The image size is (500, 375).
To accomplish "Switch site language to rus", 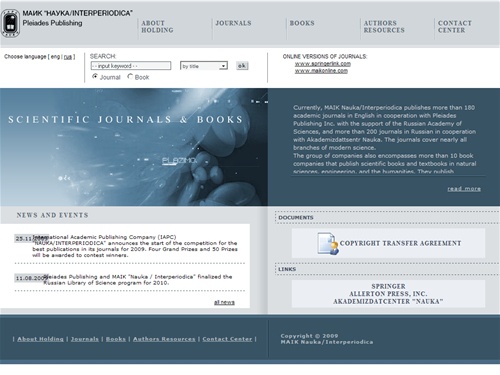I will pos(68,57).
